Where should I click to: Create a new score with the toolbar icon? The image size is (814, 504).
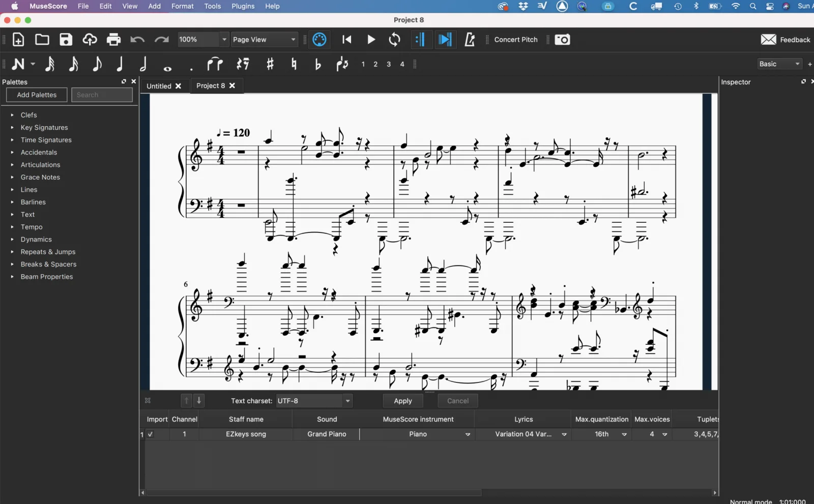click(18, 40)
